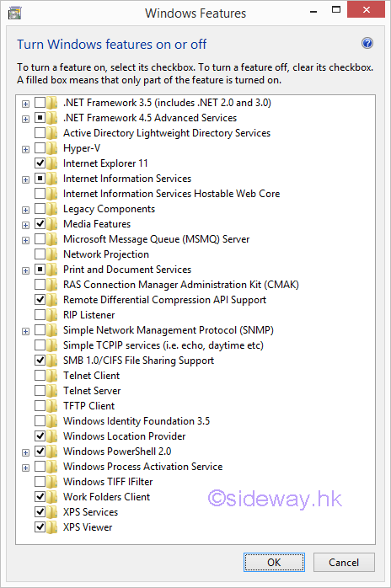Click the folder icon beside TFTP Client
This screenshot has height=588, width=391.
52,406
